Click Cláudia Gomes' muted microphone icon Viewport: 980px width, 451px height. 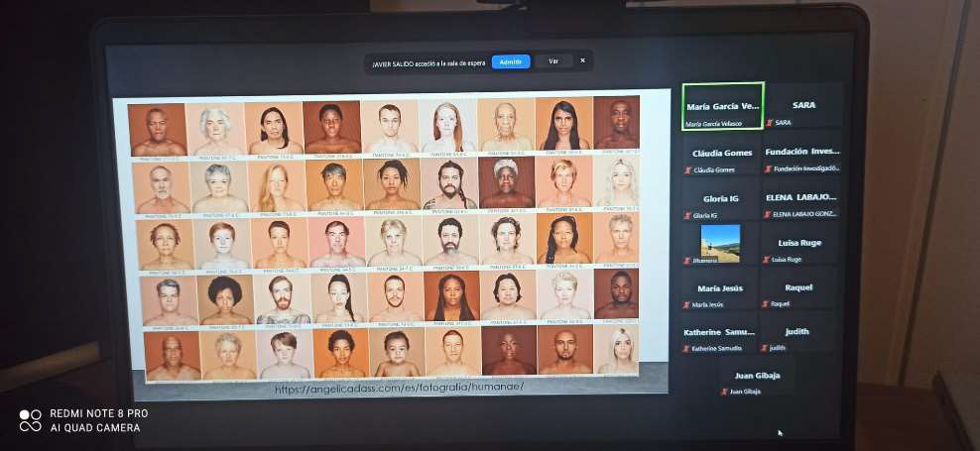[687, 169]
